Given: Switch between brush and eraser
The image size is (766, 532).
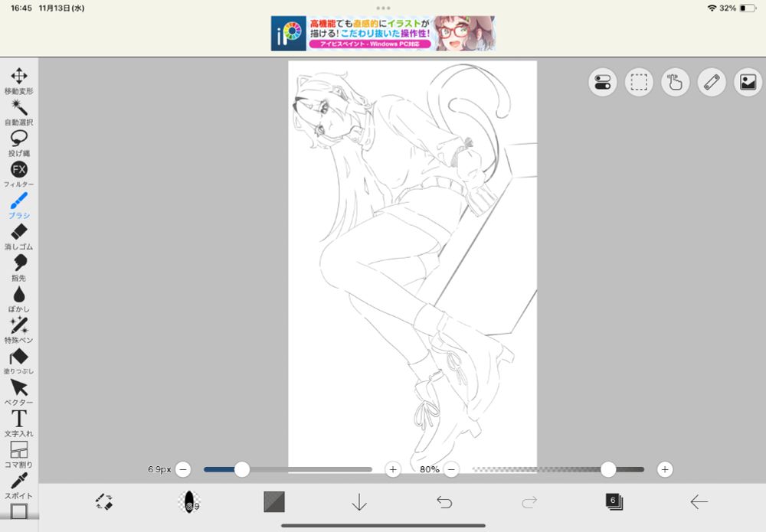Looking at the screenshot, I should (x=104, y=501).
